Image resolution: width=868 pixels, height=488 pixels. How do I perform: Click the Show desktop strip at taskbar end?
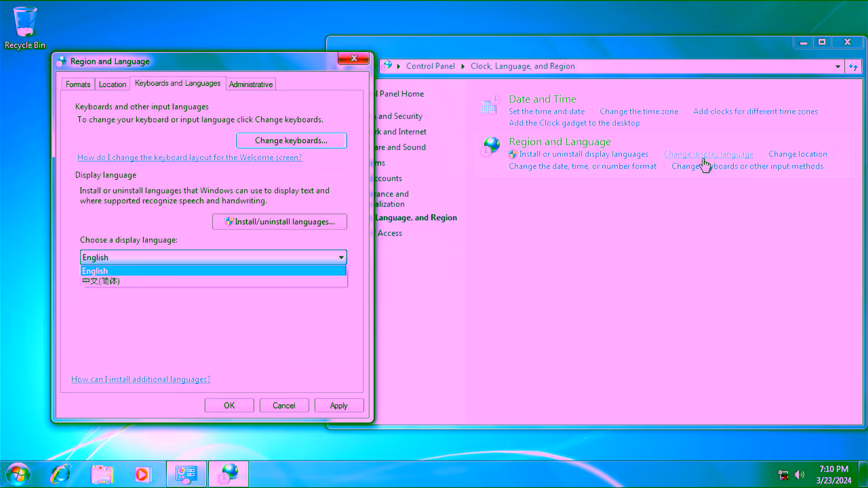tap(863, 474)
